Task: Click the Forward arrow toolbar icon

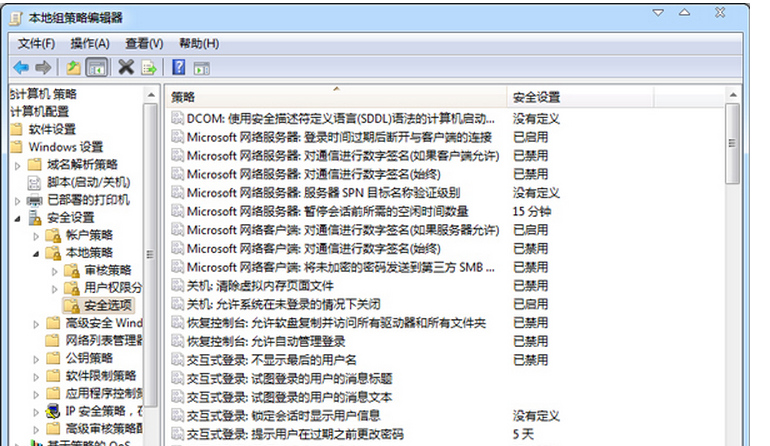Action: click(43, 67)
